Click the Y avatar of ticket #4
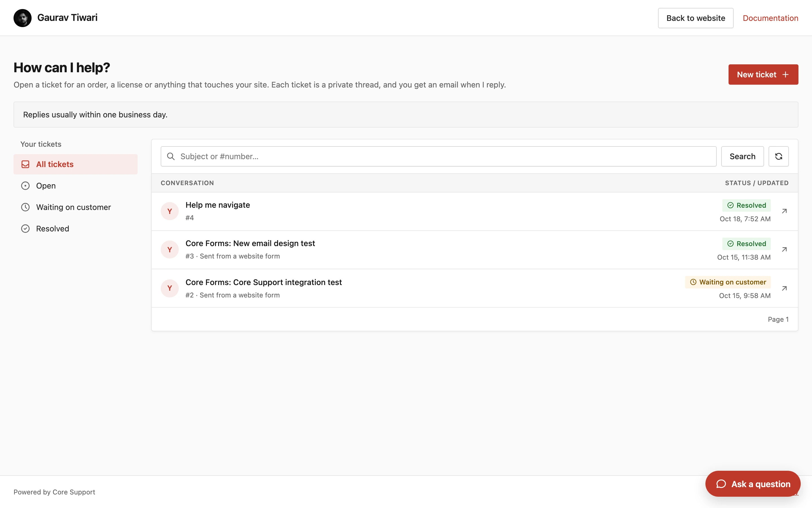 170,211
